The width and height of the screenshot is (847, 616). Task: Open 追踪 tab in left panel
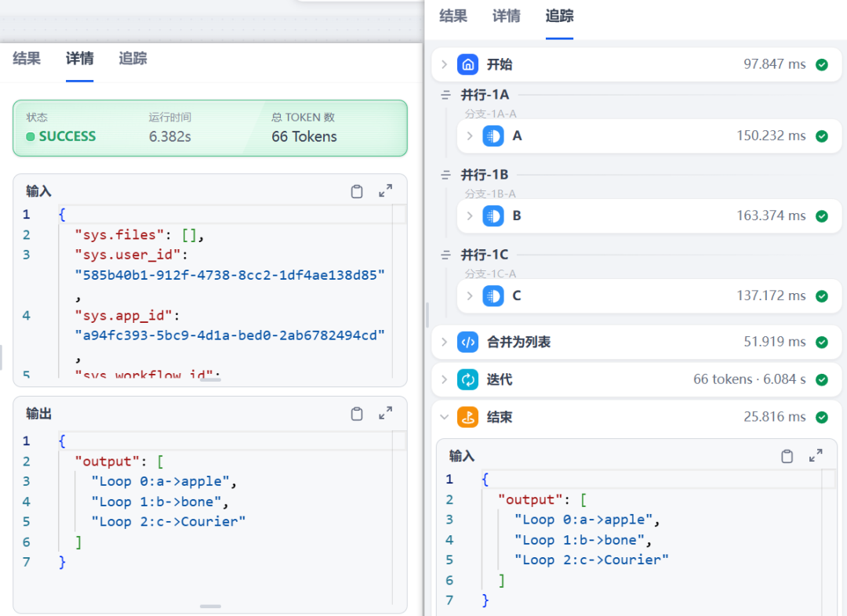[133, 59]
